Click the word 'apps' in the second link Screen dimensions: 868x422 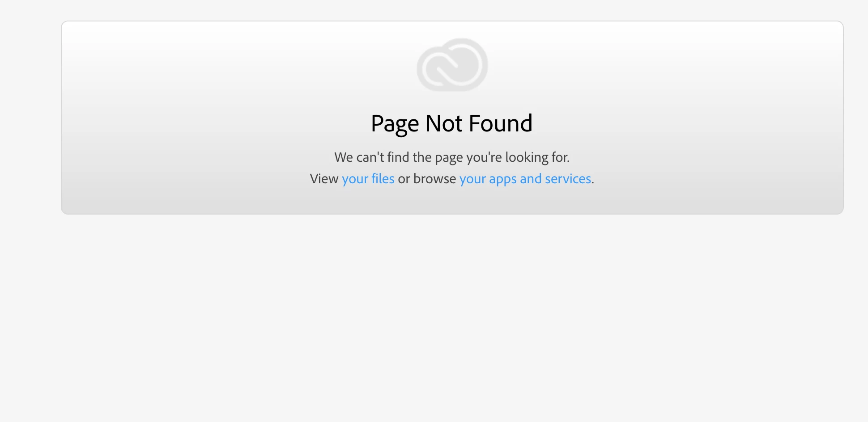(x=503, y=180)
